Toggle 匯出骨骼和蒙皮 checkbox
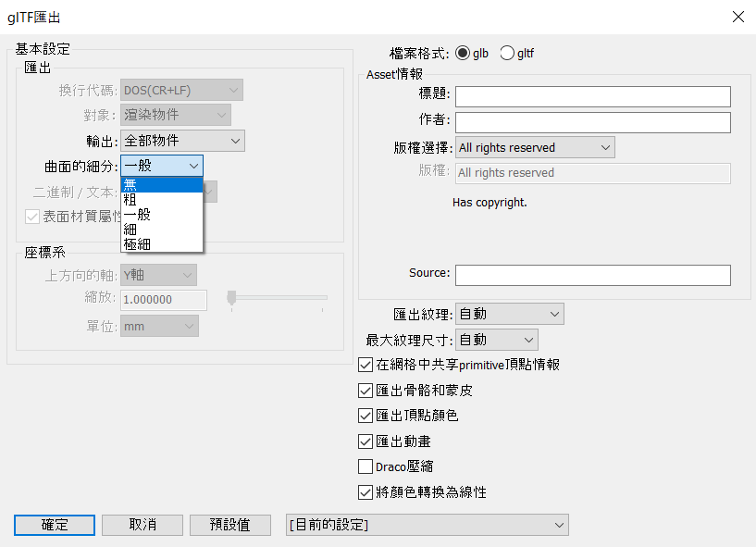Viewport: 756px width, 547px height. [x=366, y=391]
